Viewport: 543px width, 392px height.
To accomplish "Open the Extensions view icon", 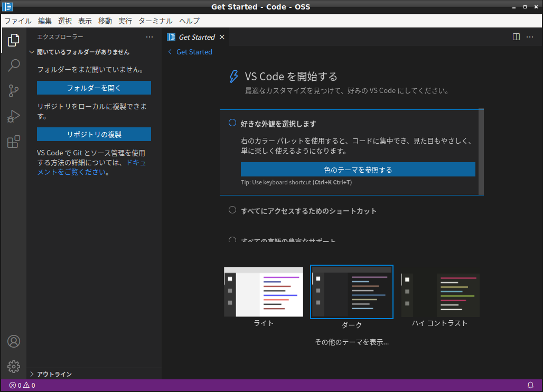I will click(14, 142).
